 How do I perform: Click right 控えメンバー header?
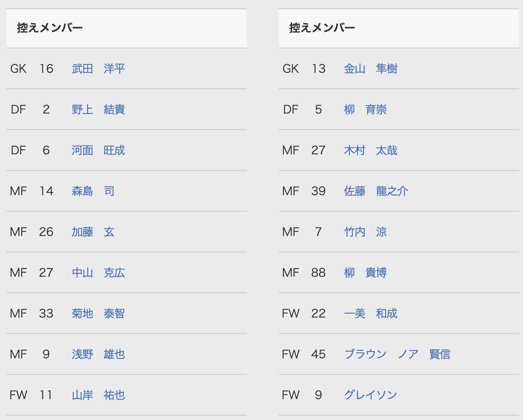coord(322,28)
